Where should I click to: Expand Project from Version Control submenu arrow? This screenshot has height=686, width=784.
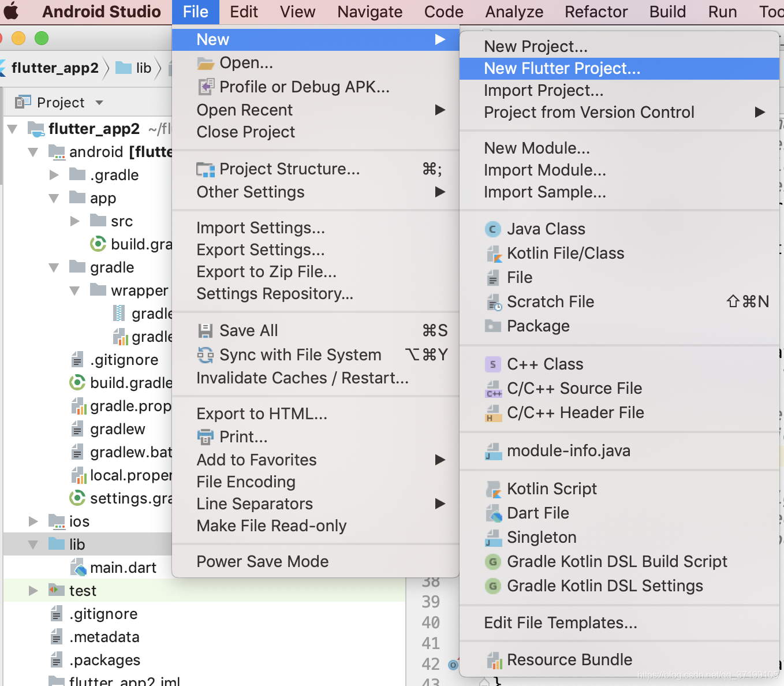[x=760, y=112]
